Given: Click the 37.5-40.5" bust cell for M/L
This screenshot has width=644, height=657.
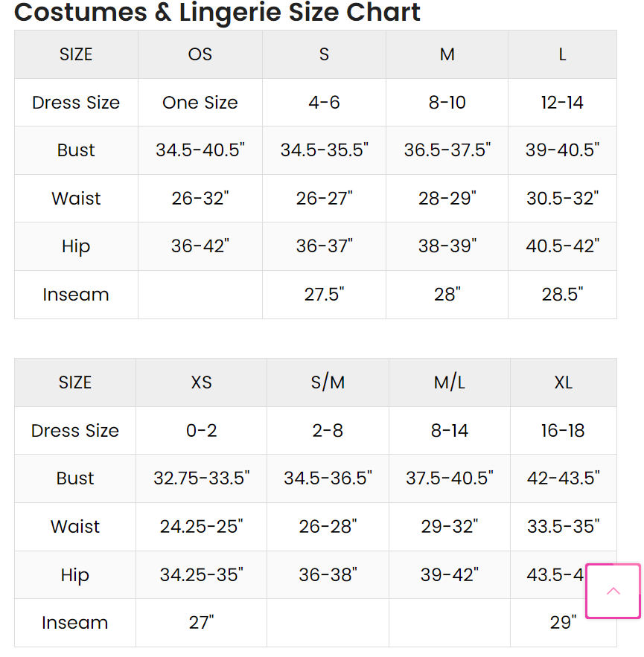Looking at the screenshot, I should pos(449,478).
